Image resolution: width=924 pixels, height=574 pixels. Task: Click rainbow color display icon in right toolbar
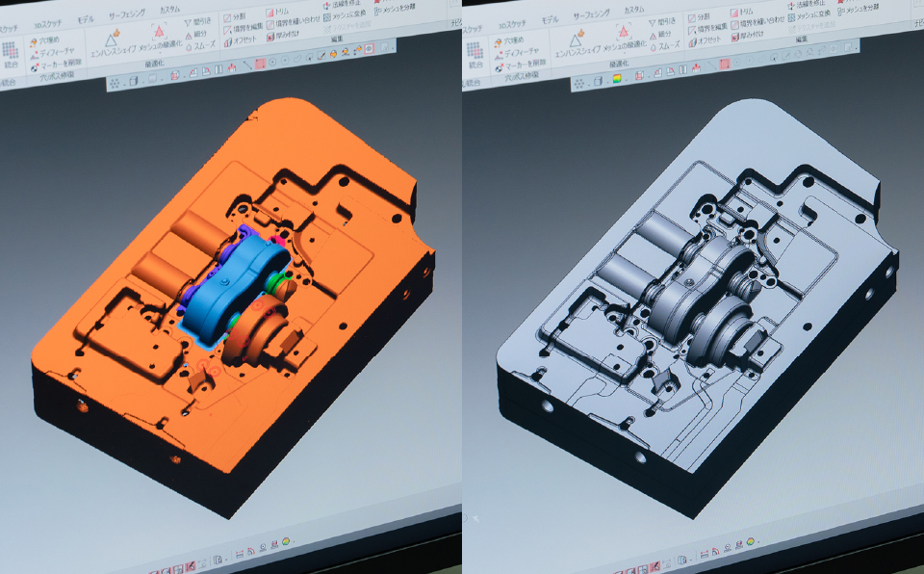click(616, 80)
